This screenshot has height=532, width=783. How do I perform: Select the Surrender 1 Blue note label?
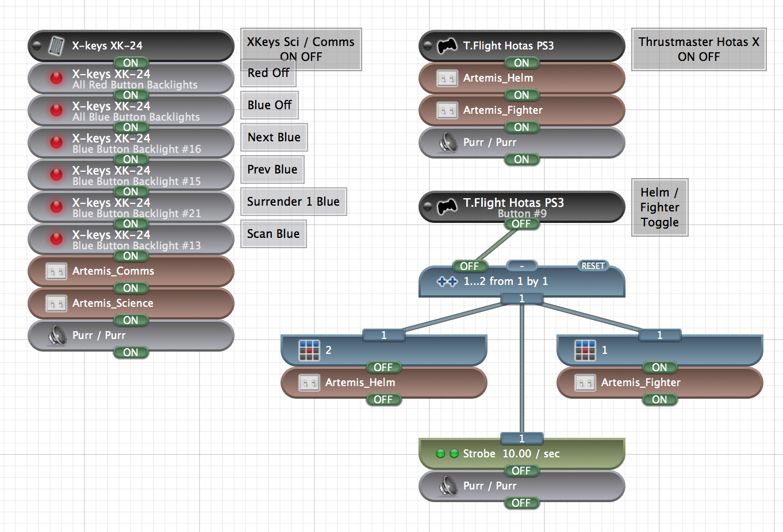tap(293, 202)
